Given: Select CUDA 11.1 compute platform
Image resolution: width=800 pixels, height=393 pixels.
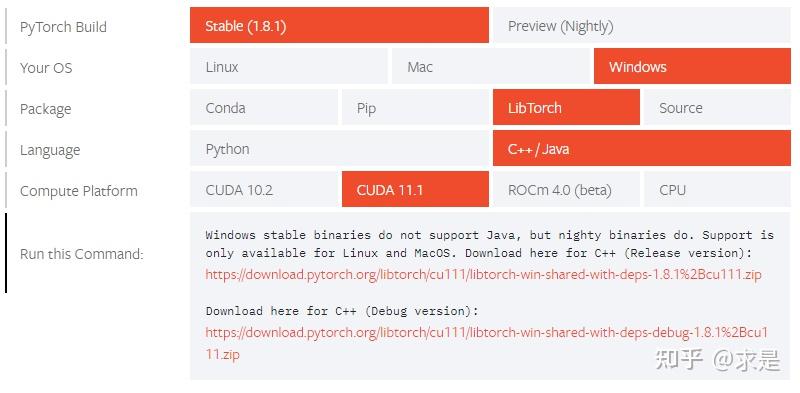Looking at the screenshot, I should 415,189.
